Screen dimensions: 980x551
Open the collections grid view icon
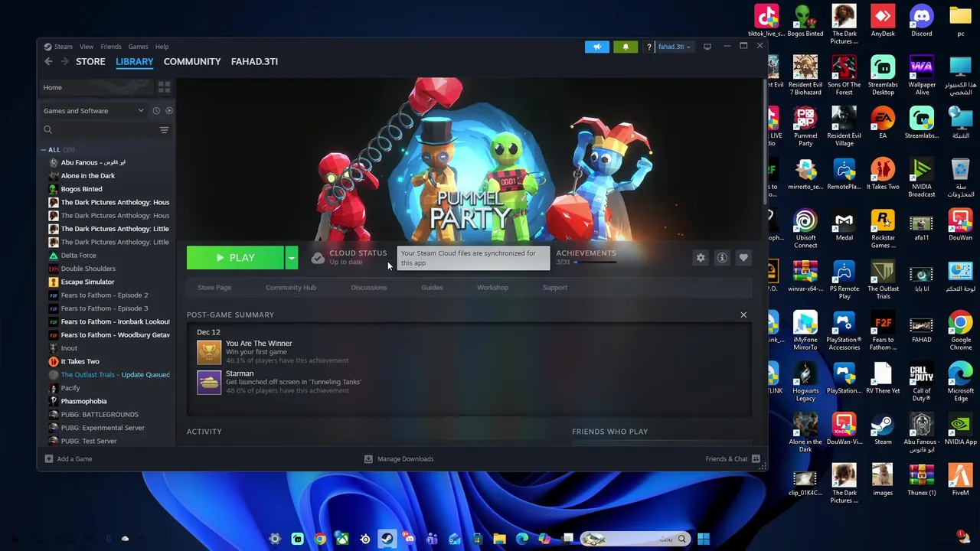164,87
